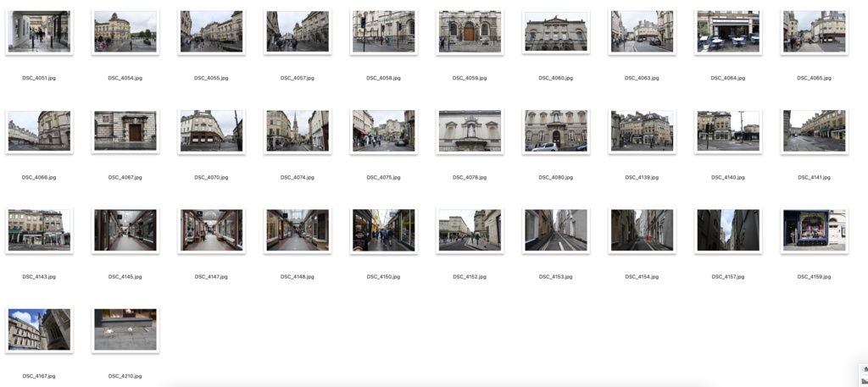Click the file name DSC_4078.jpg

pyautogui.click(x=470, y=178)
